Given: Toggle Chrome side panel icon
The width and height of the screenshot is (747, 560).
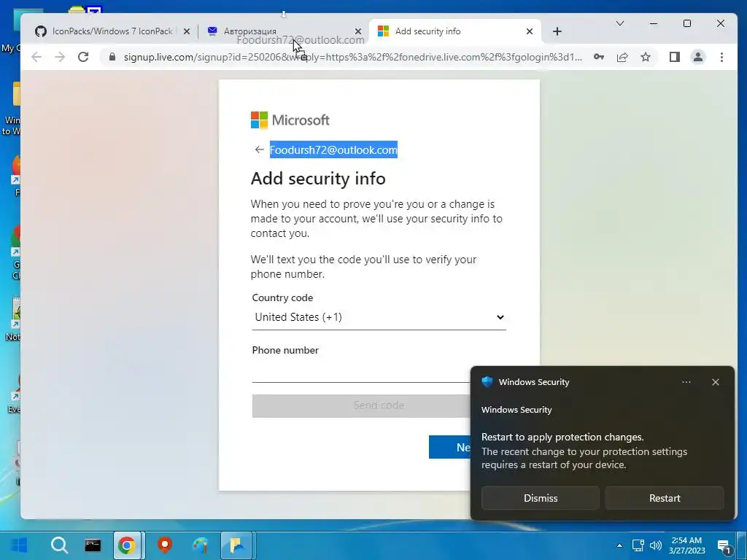Looking at the screenshot, I should (x=675, y=57).
